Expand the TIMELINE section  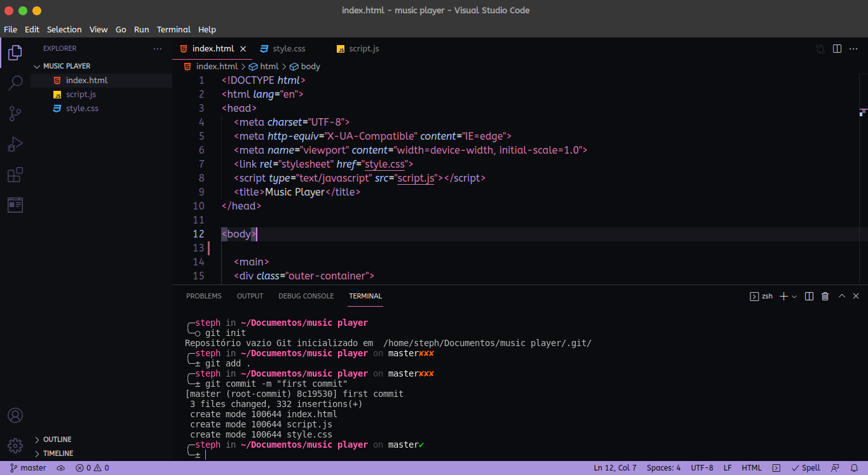coord(102,453)
